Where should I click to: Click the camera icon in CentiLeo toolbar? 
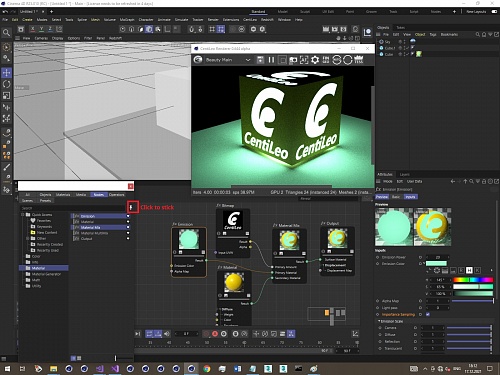click(293, 60)
